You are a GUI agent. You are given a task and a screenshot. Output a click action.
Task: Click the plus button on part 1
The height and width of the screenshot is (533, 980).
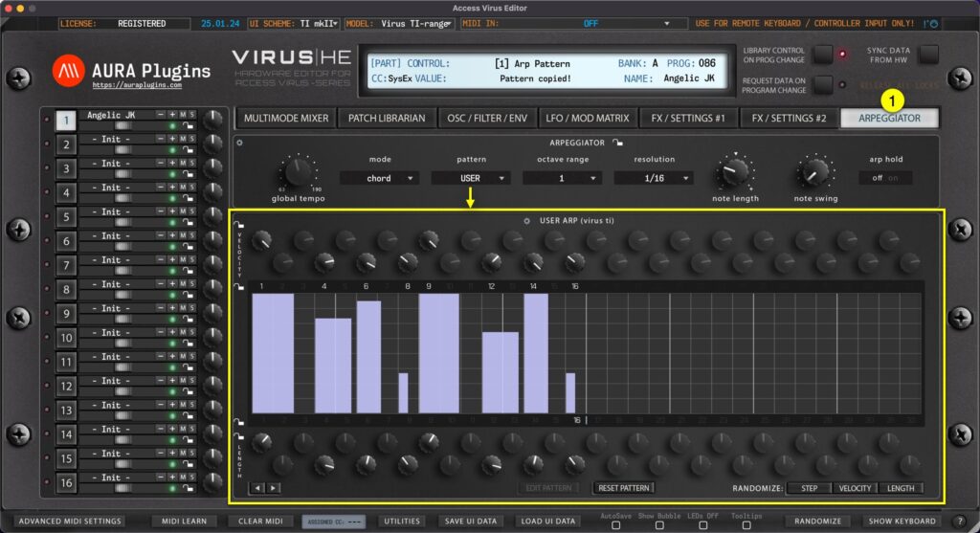[x=172, y=115]
